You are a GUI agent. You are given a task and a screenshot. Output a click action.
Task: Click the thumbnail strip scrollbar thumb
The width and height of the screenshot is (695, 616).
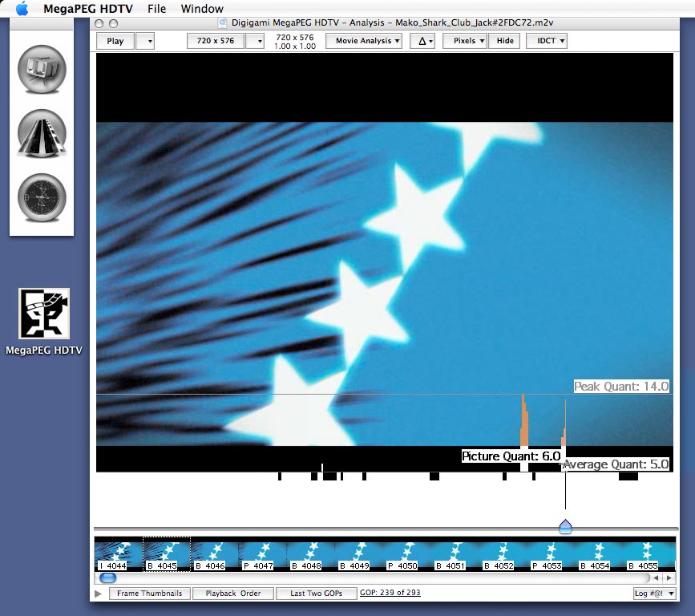pyautogui.click(x=107, y=577)
